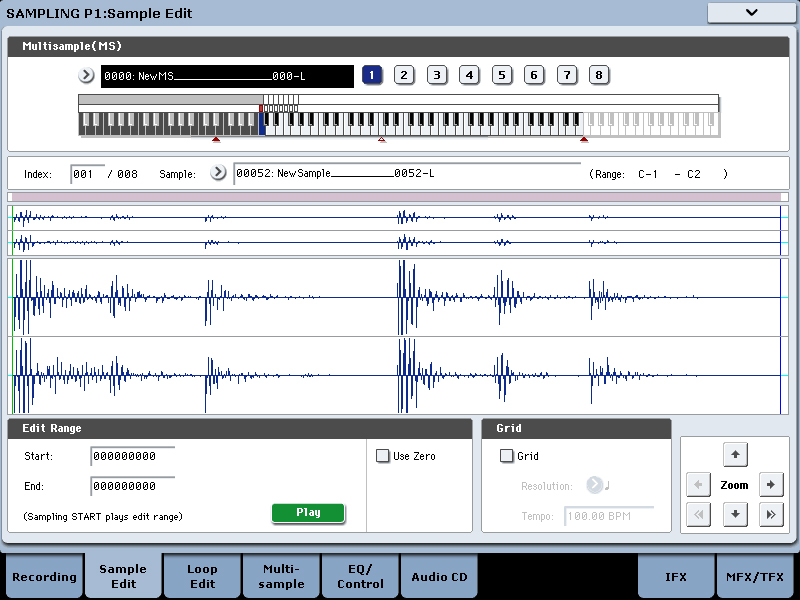The image size is (800, 600).
Task: Select index button 1
Action: click(372, 76)
